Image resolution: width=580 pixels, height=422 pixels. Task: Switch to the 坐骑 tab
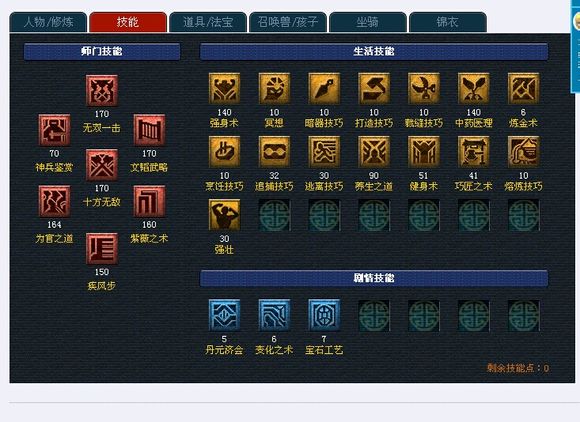point(368,22)
